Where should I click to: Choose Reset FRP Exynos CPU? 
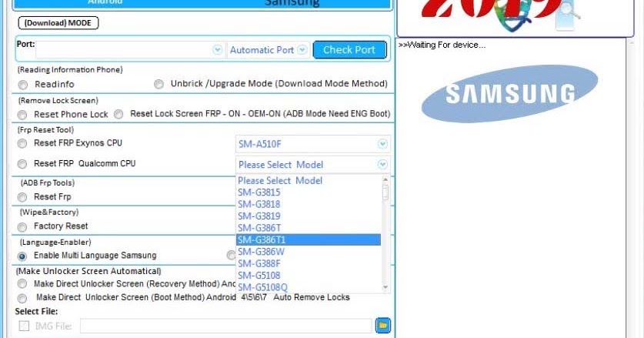tap(22, 143)
